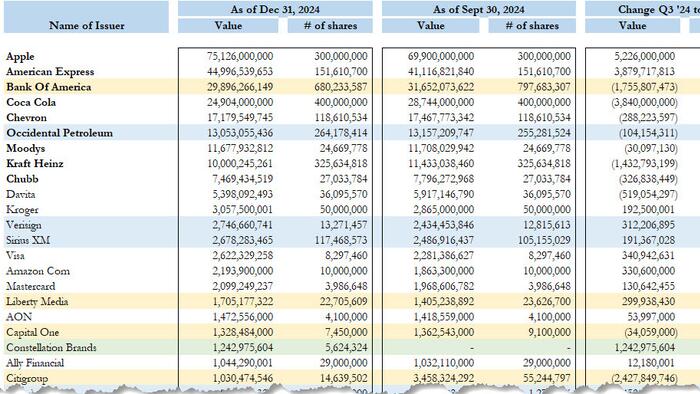
Task: Select Apple change value 5,226,000,000
Action: click(645, 56)
